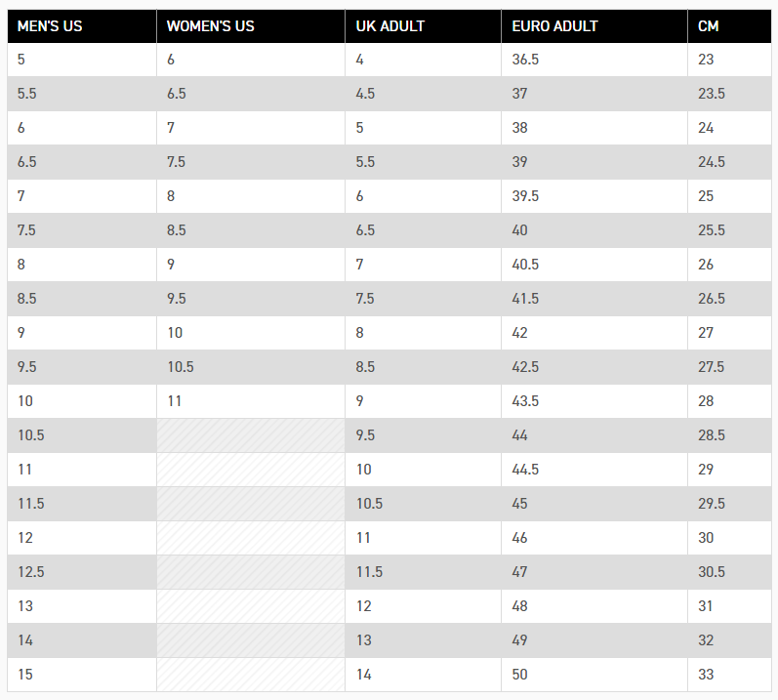Click the UK ADULT column header
Viewport: 778px width, 700px height.
(x=424, y=25)
